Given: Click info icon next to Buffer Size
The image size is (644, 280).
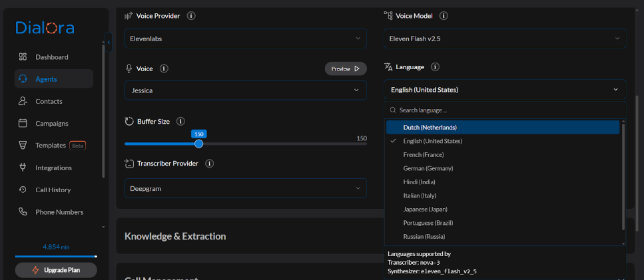Looking at the screenshot, I should [x=180, y=122].
